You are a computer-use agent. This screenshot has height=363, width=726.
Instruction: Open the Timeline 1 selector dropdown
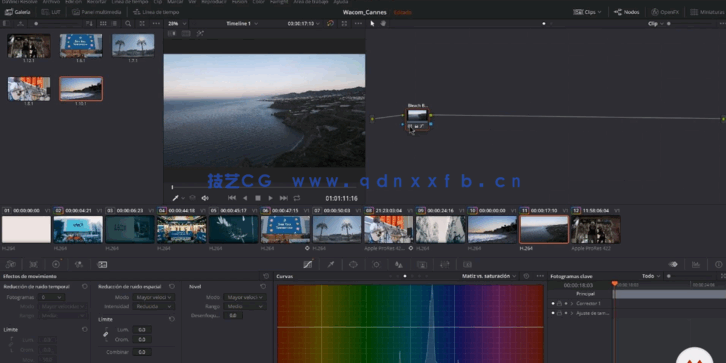[x=242, y=23]
